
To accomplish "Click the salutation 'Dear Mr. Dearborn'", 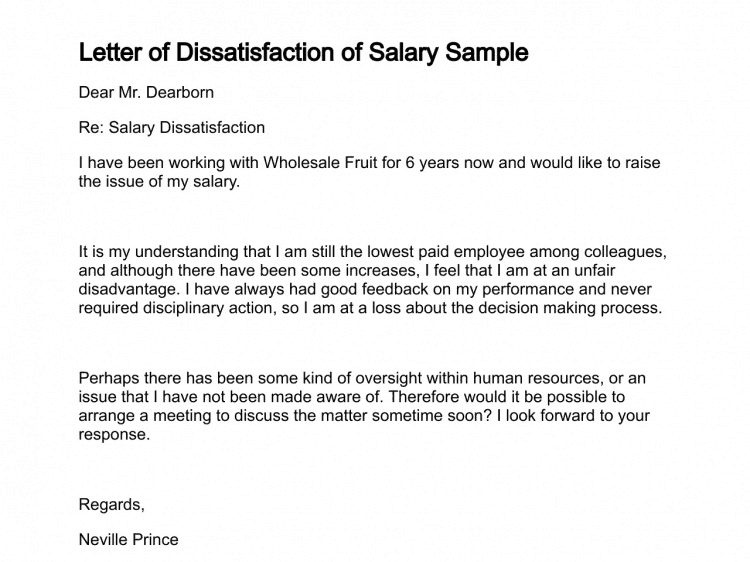I will click(x=146, y=92).
